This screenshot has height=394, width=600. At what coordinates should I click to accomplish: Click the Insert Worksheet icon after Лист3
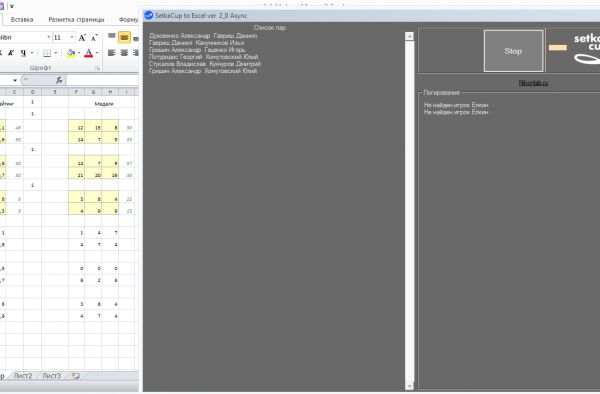point(76,376)
